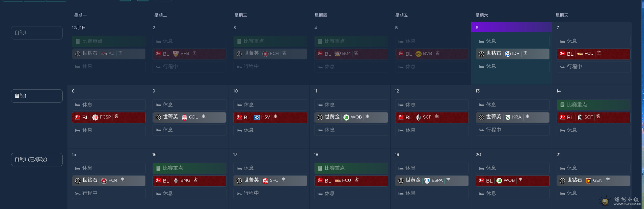The width and height of the screenshot is (644, 209).
Task: Open 自制1 schedule selector for December 8 week
Action: point(36,96)
